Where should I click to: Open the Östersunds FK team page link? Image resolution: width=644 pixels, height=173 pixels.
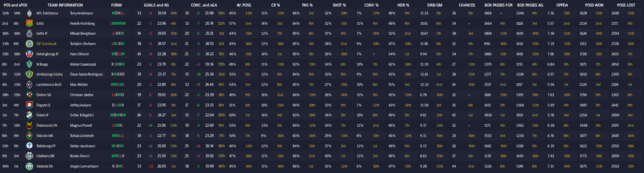[47, 126]
